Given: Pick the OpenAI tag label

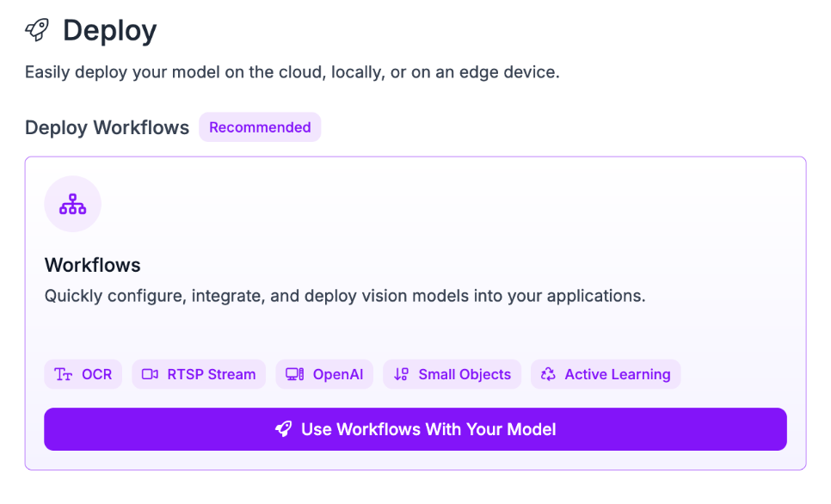Looking at the screenshot, I should [338, 374].
